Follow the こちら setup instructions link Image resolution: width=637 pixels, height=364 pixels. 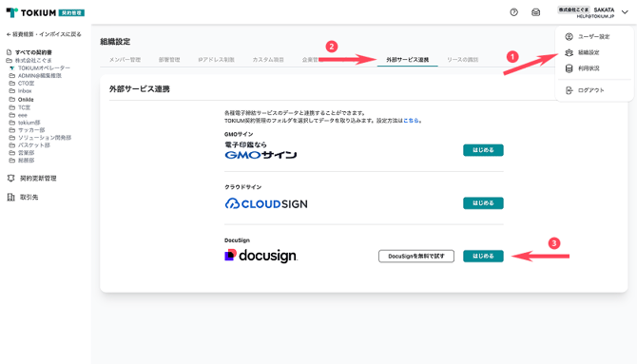tap(411, 121)
